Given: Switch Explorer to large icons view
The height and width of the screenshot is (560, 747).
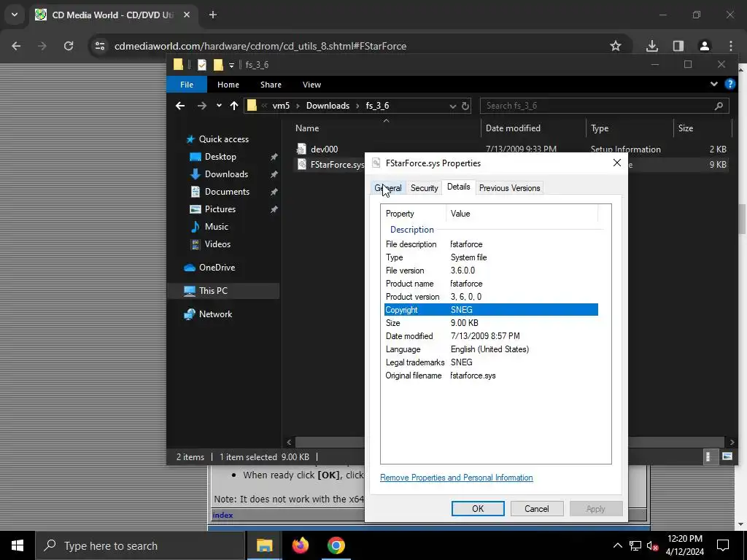Looking at the screenshot, I should click(727, 456).
